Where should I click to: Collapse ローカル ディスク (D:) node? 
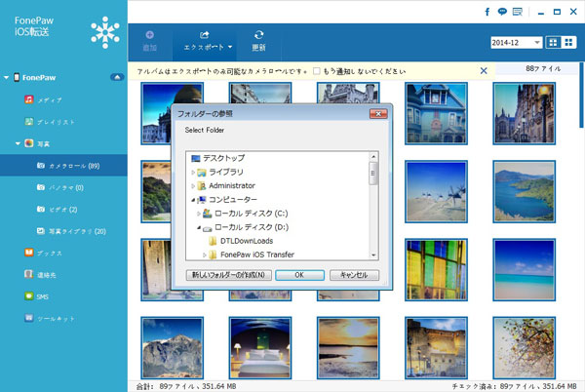click(x=199, y=227)
